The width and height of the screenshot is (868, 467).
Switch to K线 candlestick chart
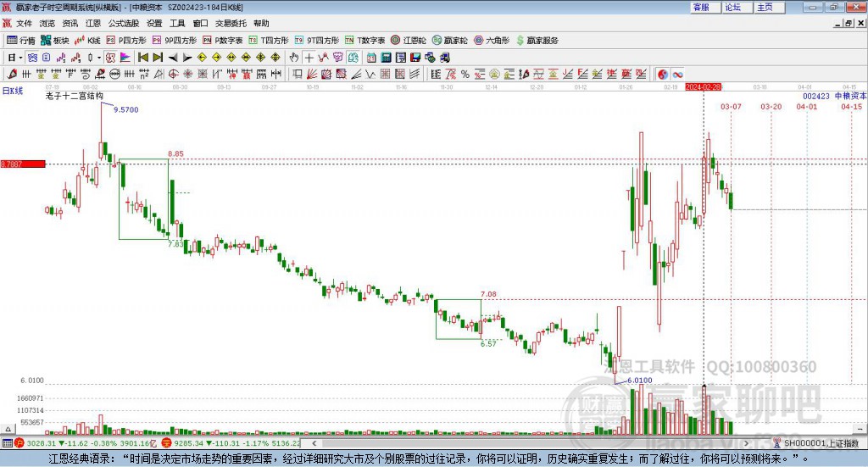pyautogui.click(x=87, y=41)
